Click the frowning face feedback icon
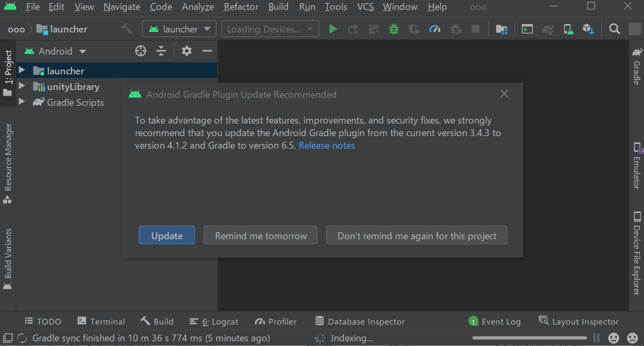644x346 pixels. pos(632,338)
